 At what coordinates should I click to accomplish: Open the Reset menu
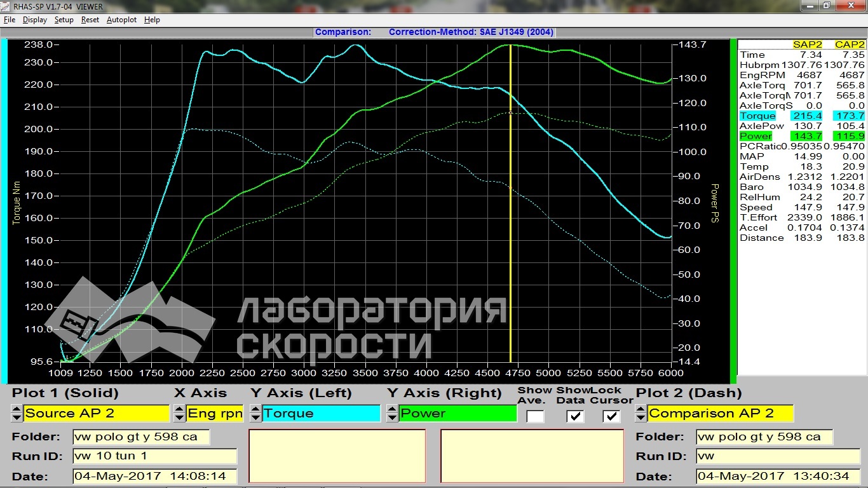90,20
